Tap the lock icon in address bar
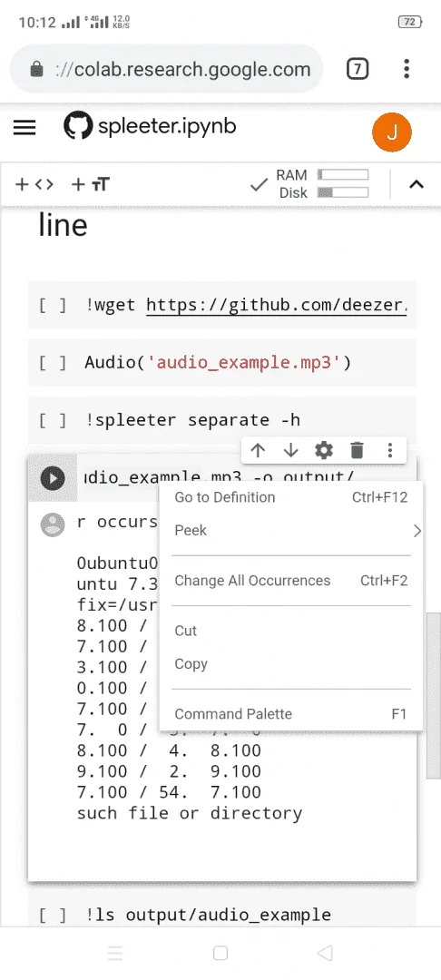This screenshot has width=441, height=980. [37, 69]
